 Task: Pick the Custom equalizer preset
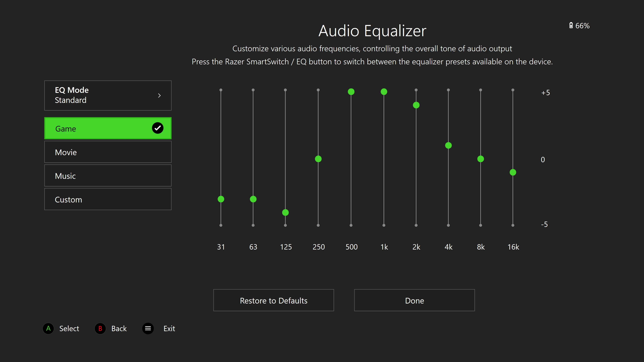point(108,199)
